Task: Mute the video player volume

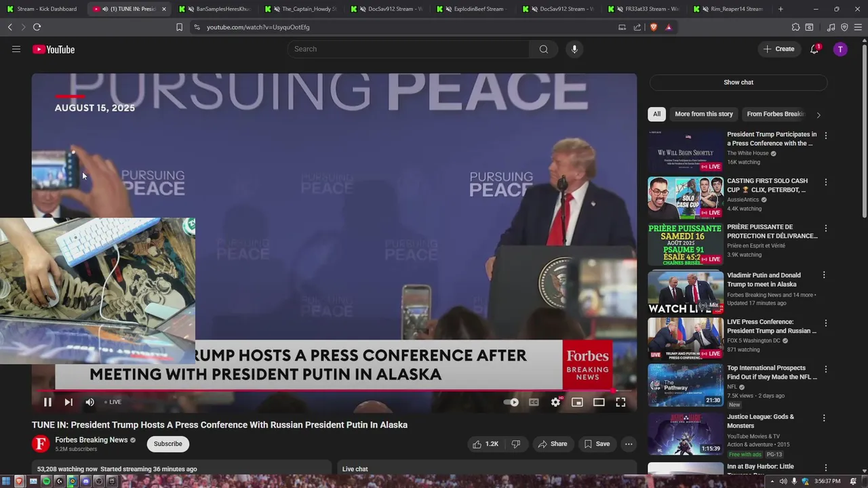Action: [90, 402]
